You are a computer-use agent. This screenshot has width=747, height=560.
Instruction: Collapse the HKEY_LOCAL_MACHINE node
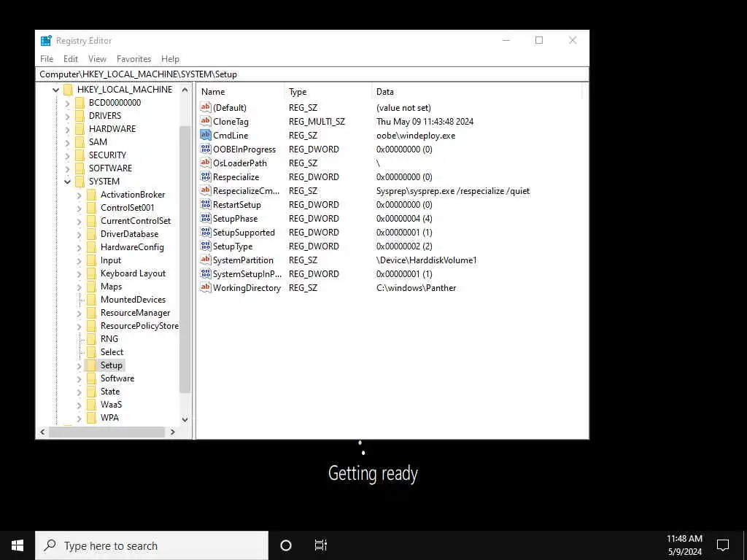(55, 90)
